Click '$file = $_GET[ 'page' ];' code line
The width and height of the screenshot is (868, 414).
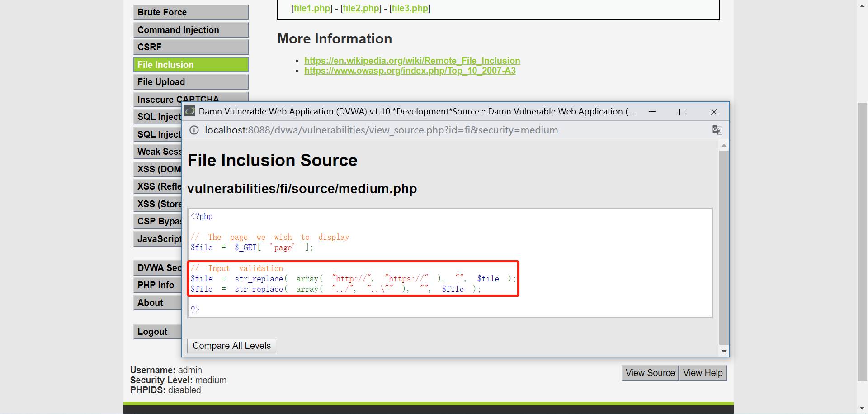(252, 247)
